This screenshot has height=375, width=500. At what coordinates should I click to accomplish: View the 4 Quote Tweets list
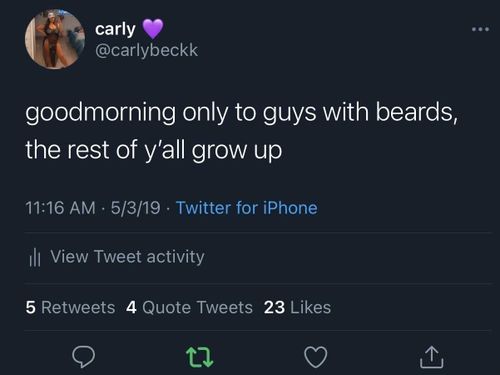pyautogui.click(x=189, y=307)
